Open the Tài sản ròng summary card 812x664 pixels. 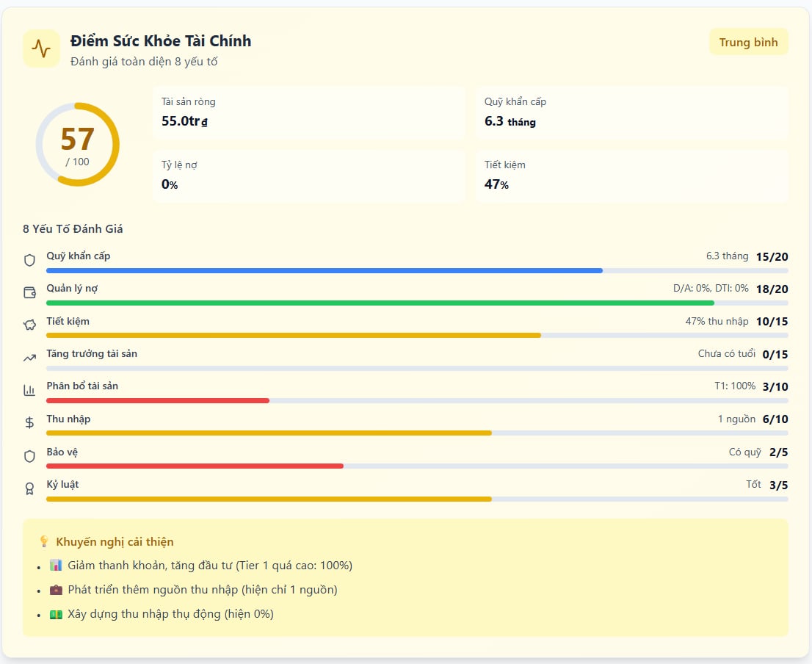point(308,113)
